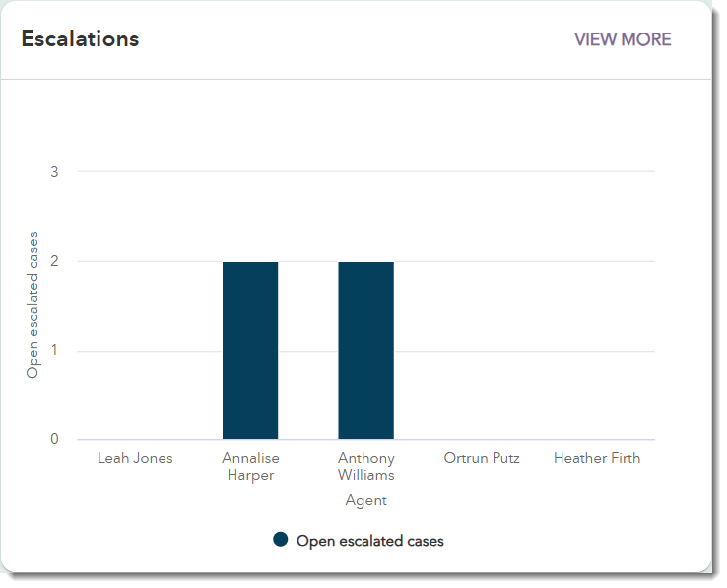Select the Leah Jones axis label
The width and height of the screenshot is (727, 588).
coord(135,458)
